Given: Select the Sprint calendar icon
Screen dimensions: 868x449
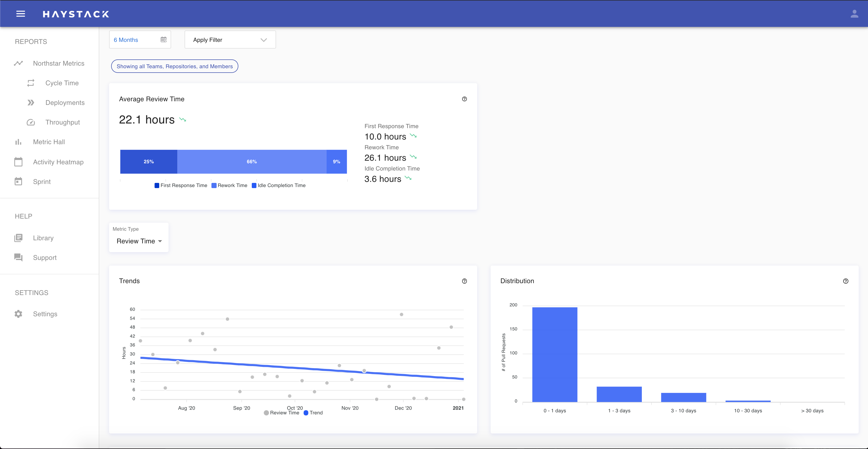Looking at the screenshot, I should tap(18, 181).
